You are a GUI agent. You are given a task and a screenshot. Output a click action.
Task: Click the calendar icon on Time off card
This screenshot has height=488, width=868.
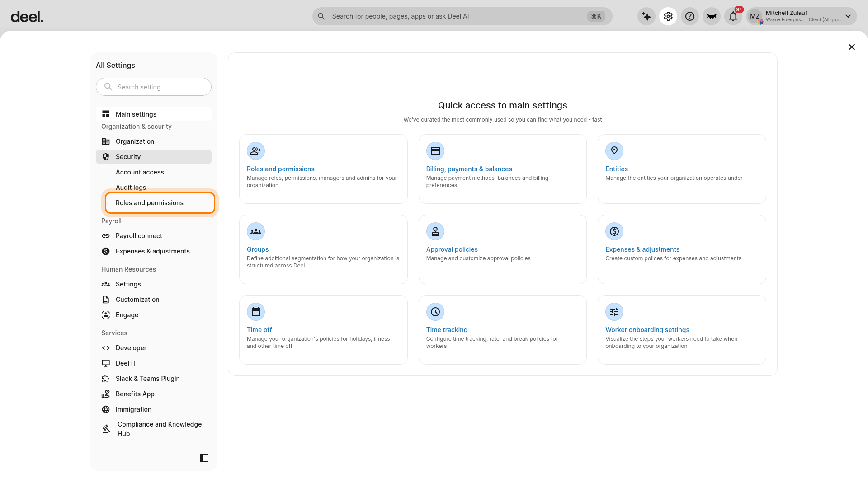pos(256,312)
